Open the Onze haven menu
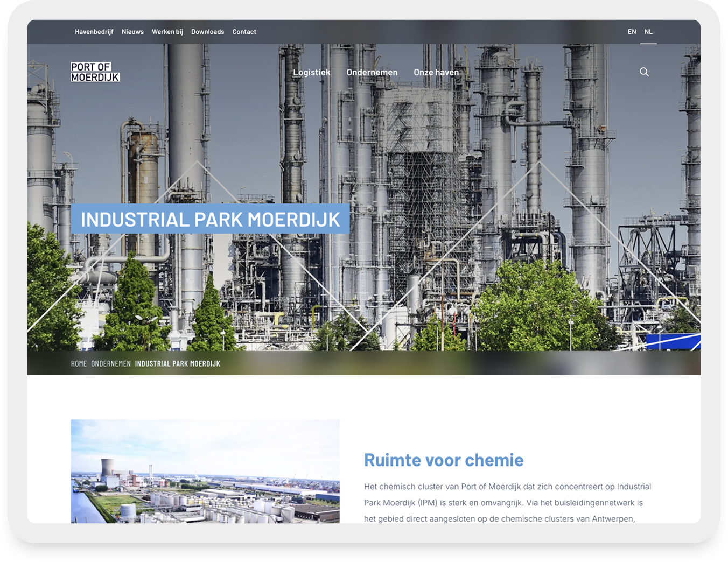 pos(436,72)
